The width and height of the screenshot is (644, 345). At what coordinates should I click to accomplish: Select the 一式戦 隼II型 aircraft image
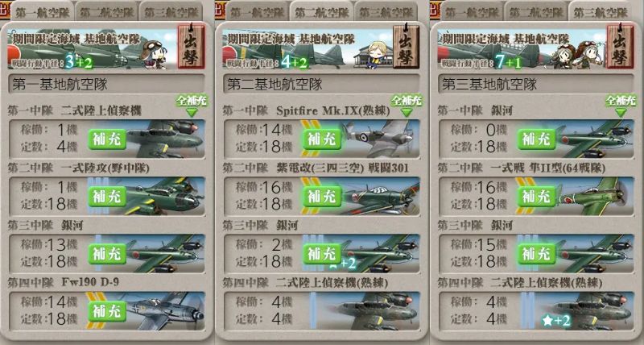595,196
